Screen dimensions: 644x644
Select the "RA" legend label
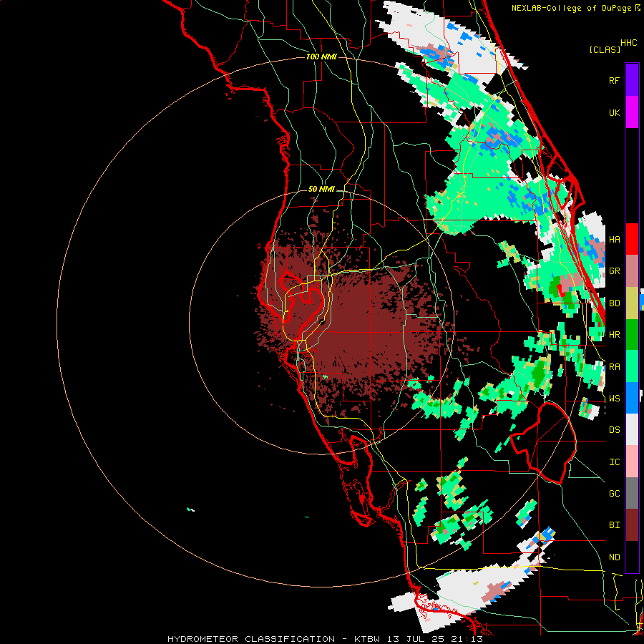point(614,367)
